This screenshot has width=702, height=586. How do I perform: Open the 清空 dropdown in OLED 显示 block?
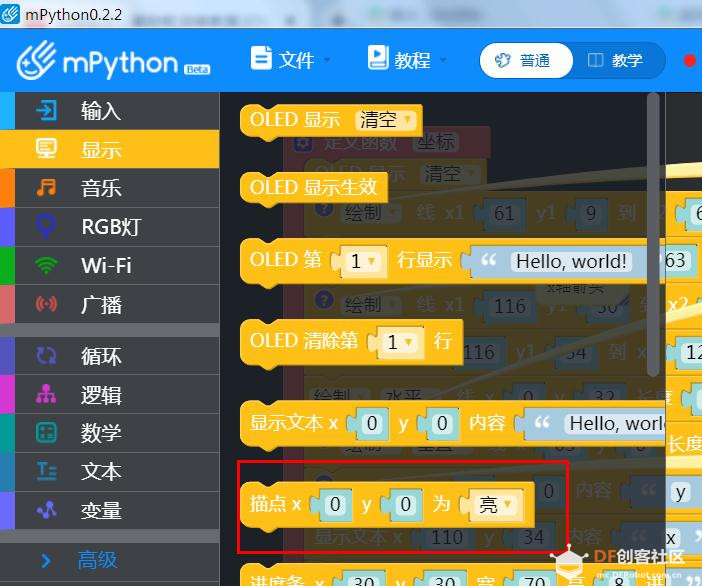(385, 120)
